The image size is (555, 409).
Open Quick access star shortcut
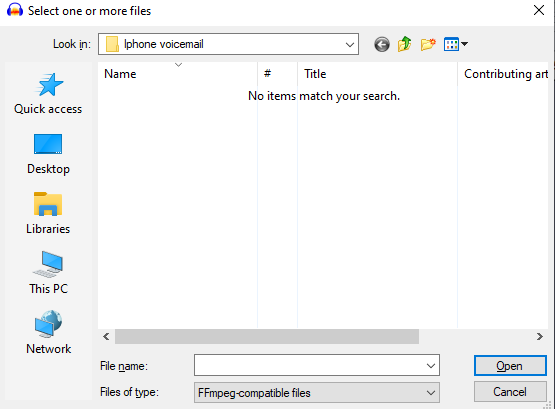(48, 93)
